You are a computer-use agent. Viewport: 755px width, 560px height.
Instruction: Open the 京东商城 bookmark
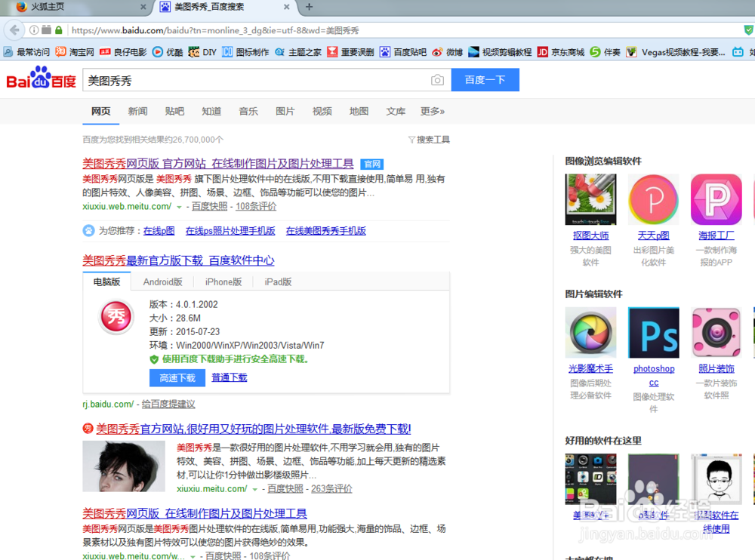tap(561, 52)
